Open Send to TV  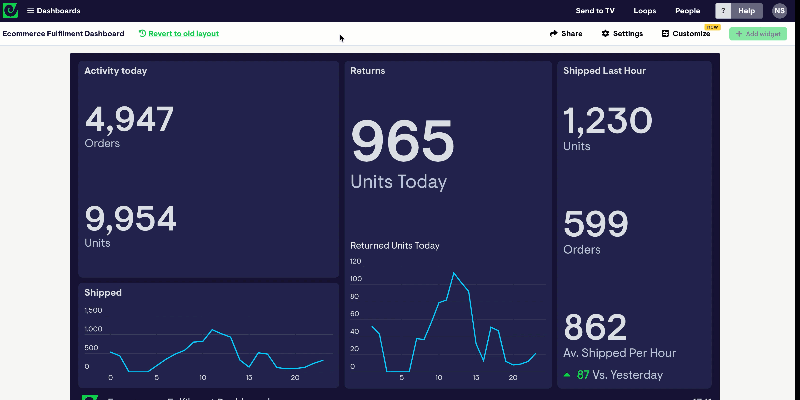(x=595, y=11)
